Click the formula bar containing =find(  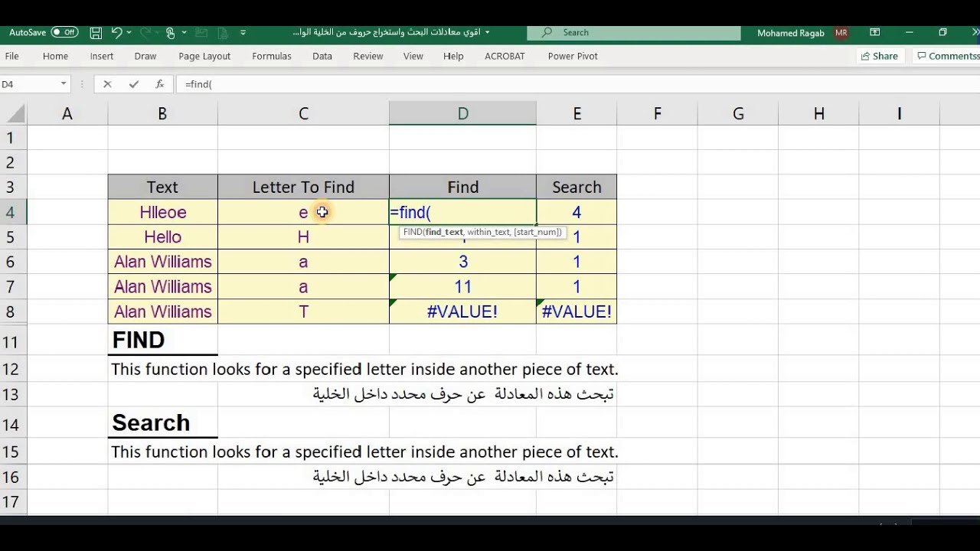578,84
